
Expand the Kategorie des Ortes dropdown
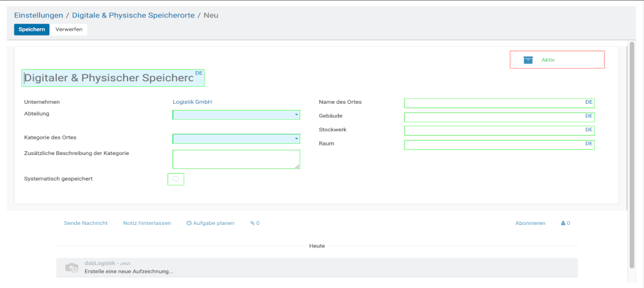(x=236, y=139)
